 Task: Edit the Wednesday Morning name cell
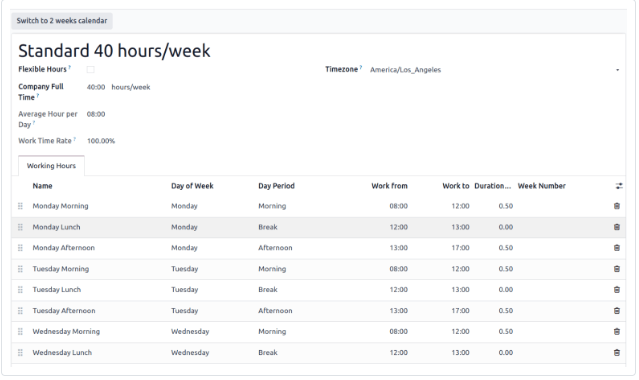[66, 331]
